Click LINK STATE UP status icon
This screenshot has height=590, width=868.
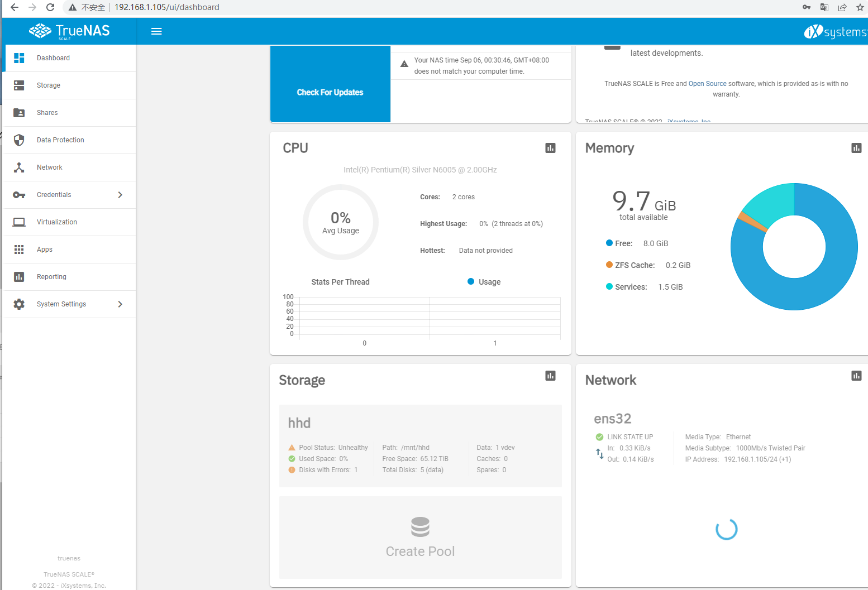pos(599,437)
